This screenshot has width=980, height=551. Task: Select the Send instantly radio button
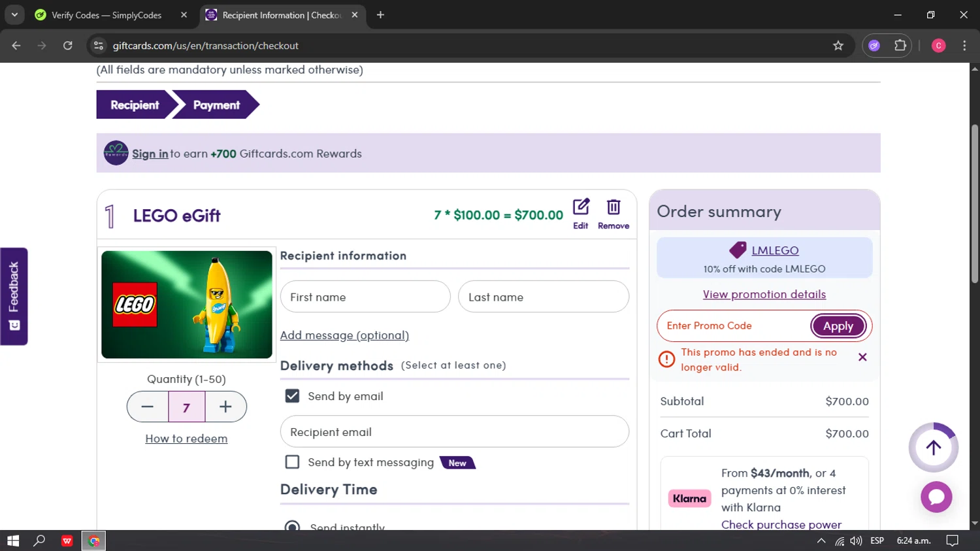(x=292, y=527)
